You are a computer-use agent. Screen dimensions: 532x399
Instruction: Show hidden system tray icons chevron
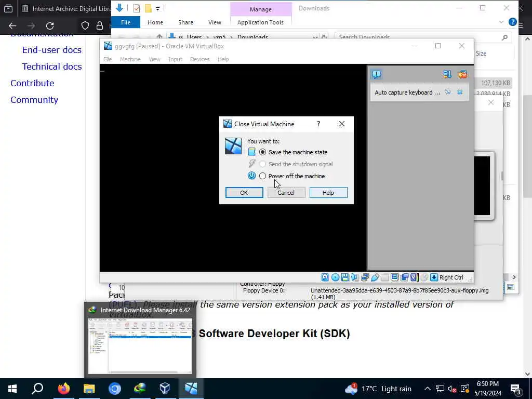(427, 389)
